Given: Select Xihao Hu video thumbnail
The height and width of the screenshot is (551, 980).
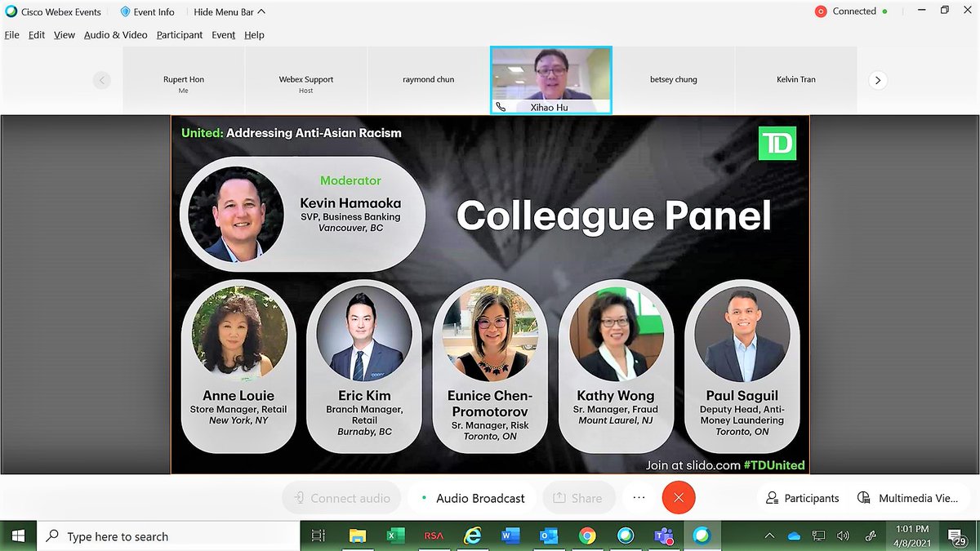Looking at the screenshot, I should [x=551, y=80].
